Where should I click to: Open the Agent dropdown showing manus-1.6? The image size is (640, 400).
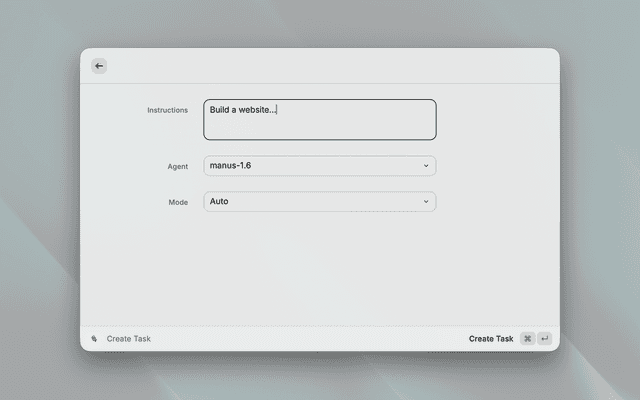pyautogui.click(x=319, y=166)
